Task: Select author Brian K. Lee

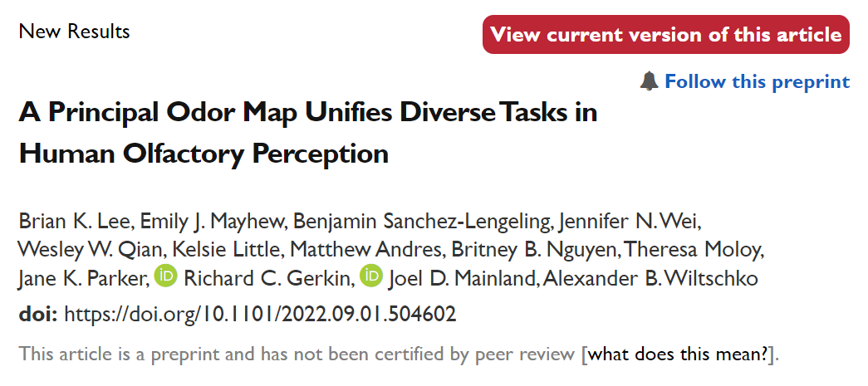Action: pyautogui.click(x=74, y=221)
